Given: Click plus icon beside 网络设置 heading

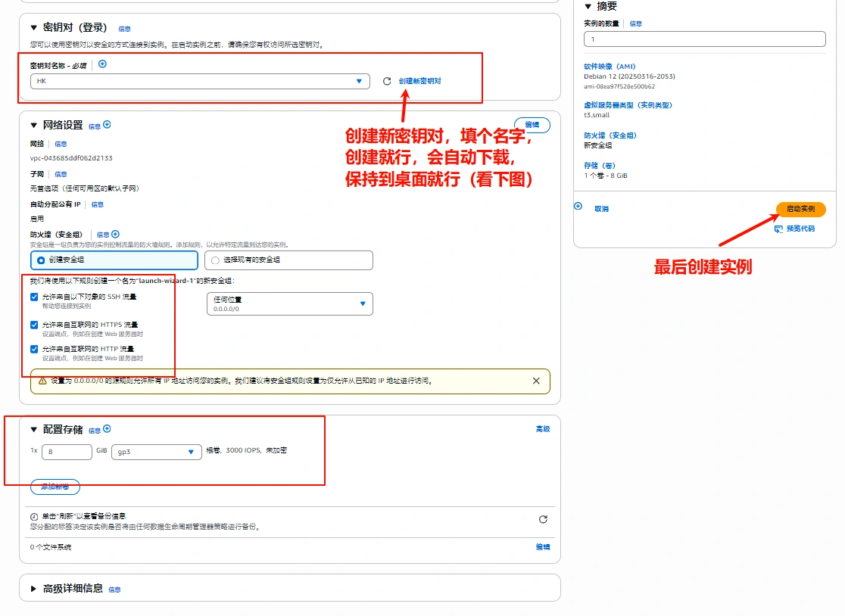Looking at the screenshot, I should point(107,125).
